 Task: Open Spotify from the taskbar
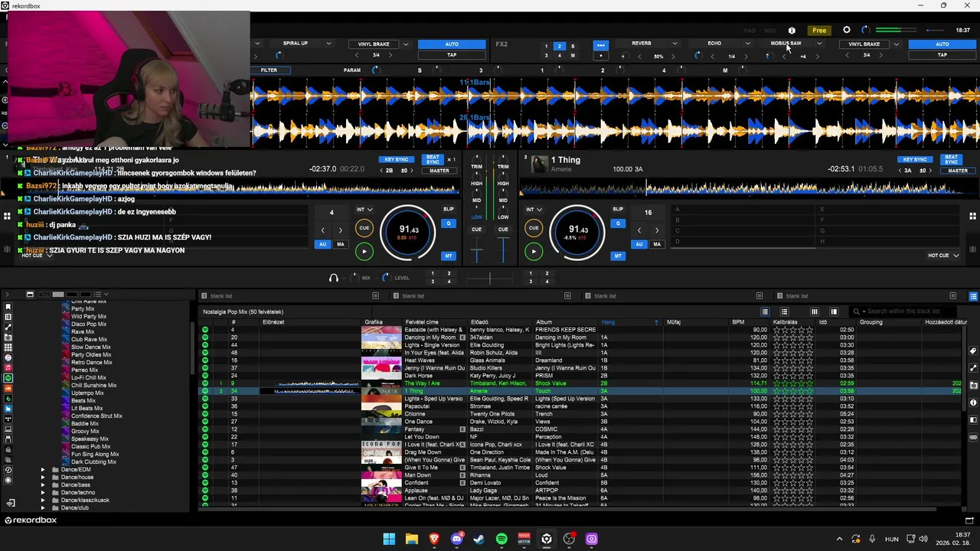[x=501, y=540]
